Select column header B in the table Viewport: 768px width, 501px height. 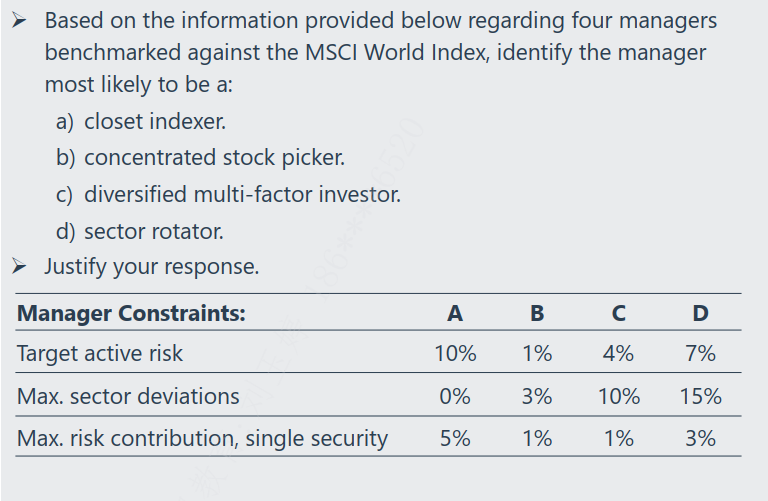[537, 313]
